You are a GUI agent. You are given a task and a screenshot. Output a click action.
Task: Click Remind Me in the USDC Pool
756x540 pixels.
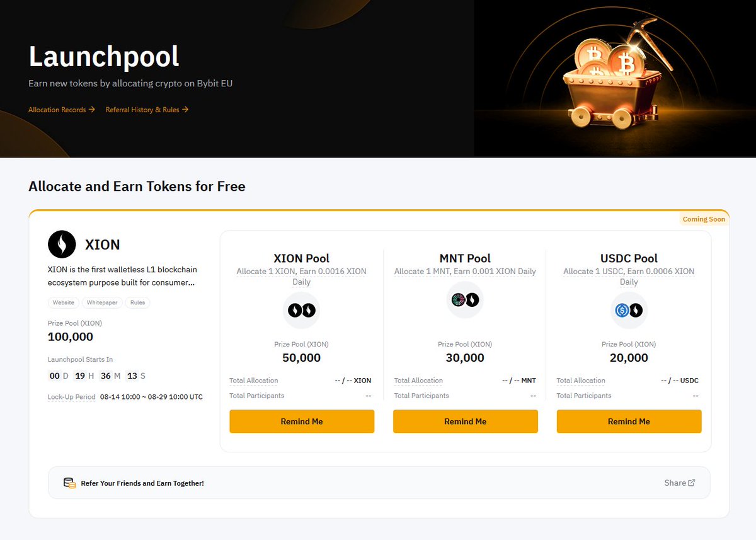click(629, 422)
